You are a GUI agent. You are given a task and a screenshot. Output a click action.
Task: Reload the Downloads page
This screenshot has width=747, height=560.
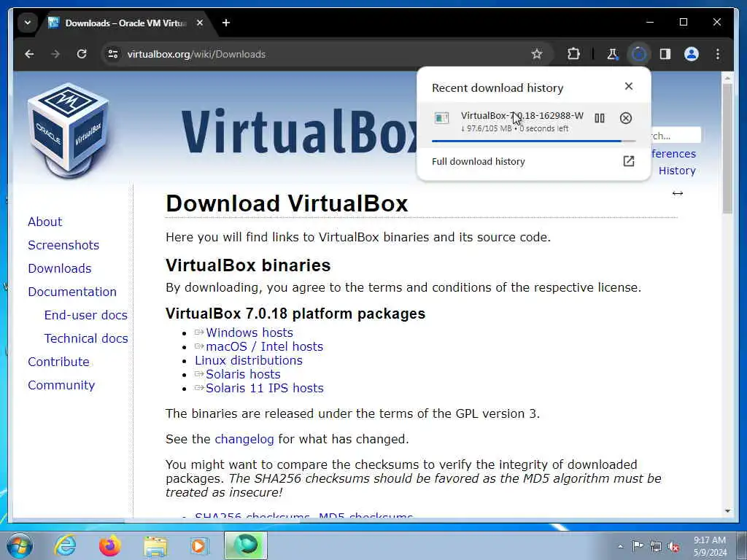[82, 54]
